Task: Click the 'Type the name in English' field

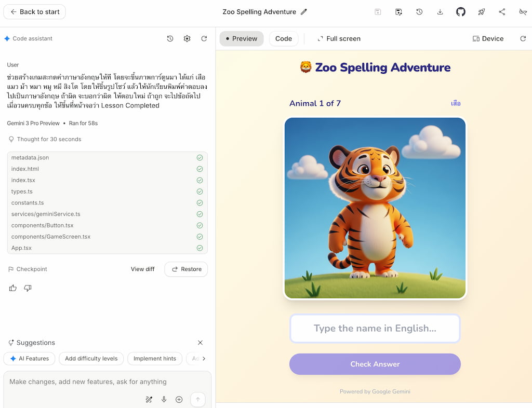Action: pos(375,329)
